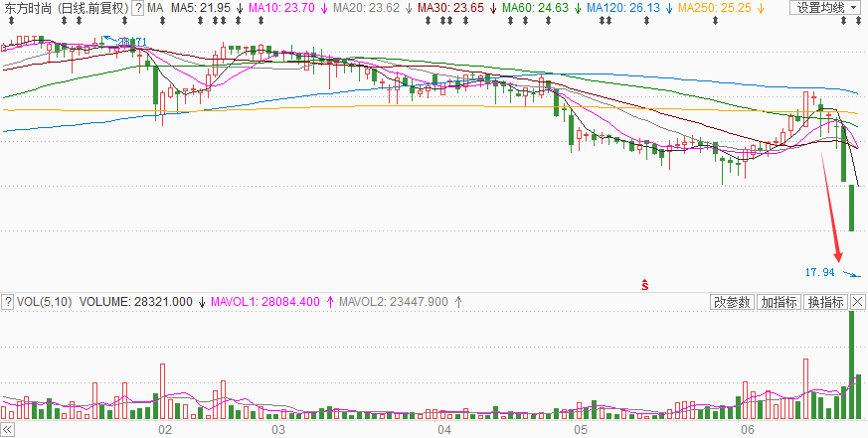This screenshot has width=868, height=438.
Task: Click the orange MA250 down-trend arrow
Action: (760, 8)
